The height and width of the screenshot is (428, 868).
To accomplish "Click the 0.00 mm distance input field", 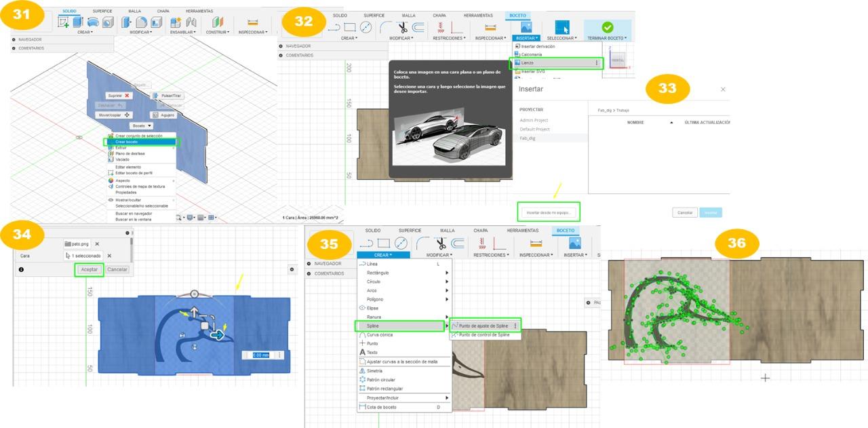I will [260, 355].
